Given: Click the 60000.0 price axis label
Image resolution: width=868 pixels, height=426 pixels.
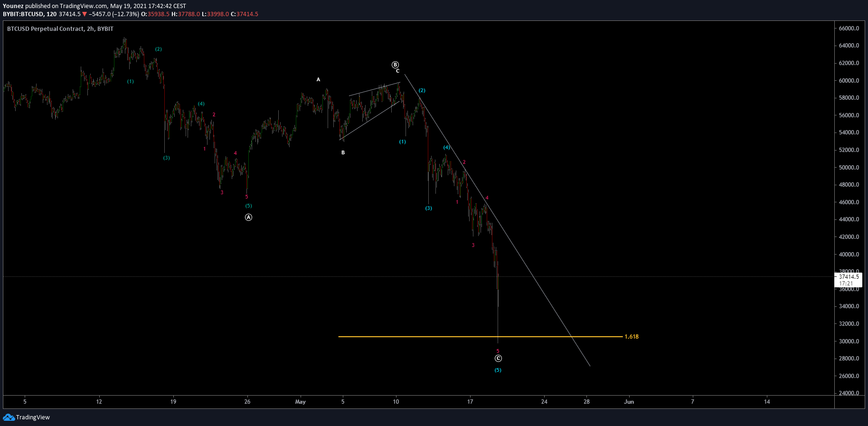Looking at the screenshot, I should coord(849,81).
